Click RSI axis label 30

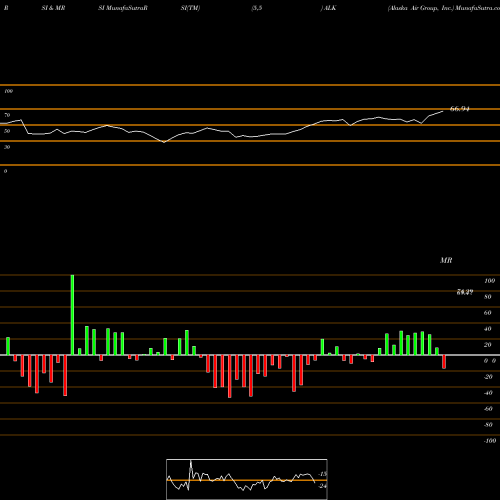click(x=7, y=147)
